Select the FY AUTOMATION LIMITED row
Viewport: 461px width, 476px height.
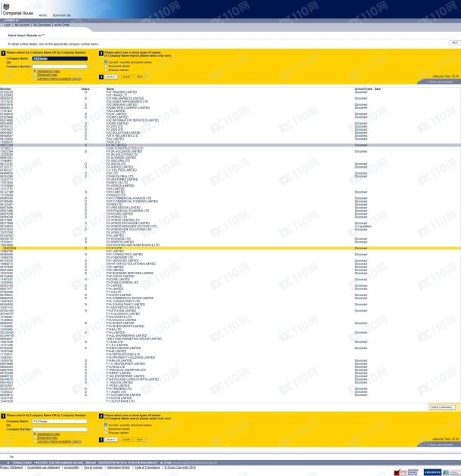[230, 394]
